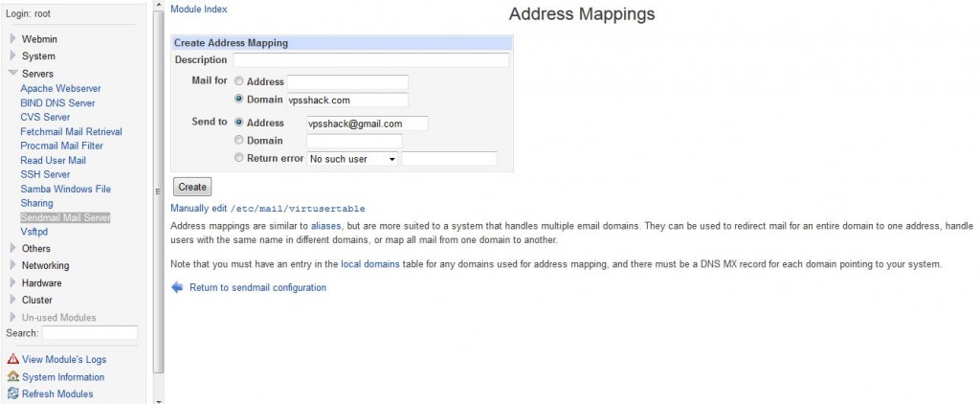Click Manually edit virtusertable link
The image size is (980, 404).
(267, 208)
